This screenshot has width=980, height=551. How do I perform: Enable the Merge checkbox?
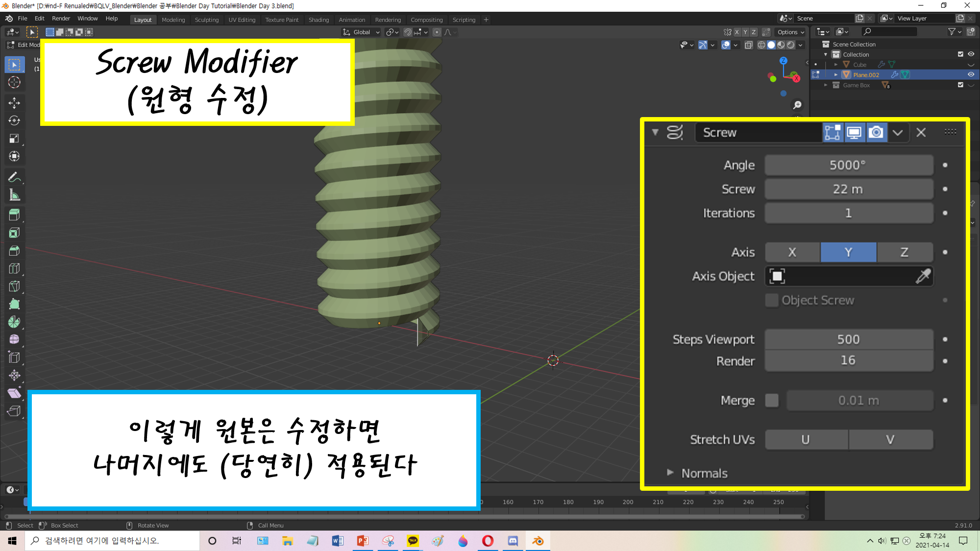pyautogui.click(x=772, y=401)
